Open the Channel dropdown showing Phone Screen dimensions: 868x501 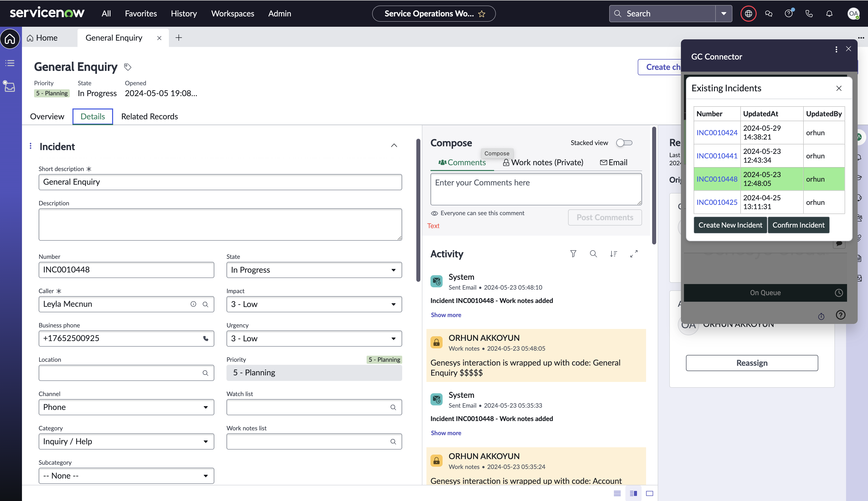(126, 407)
